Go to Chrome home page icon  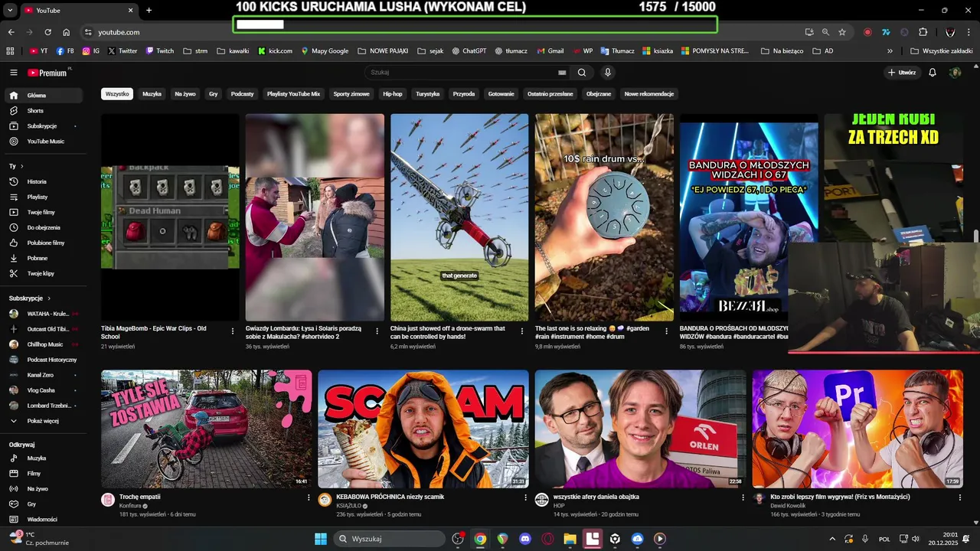point(67,32)
